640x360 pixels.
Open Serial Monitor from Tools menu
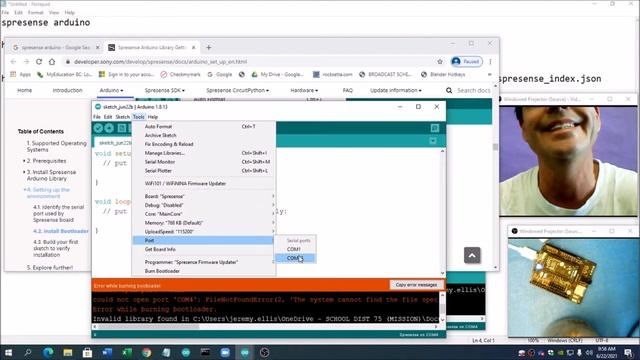click(x=203, y=162)
